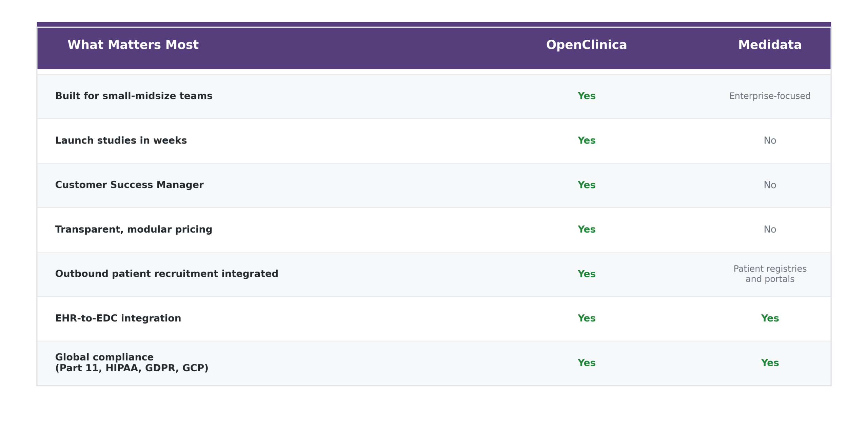
Task: Select the "Launch studies in weeks" row label
Action: click(x=121, y=140)
